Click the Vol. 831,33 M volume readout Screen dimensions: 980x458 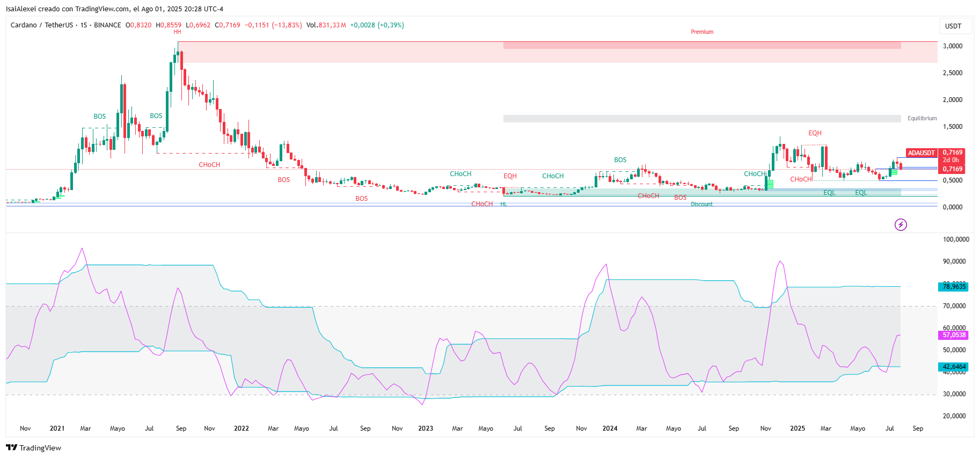point(326,25)
